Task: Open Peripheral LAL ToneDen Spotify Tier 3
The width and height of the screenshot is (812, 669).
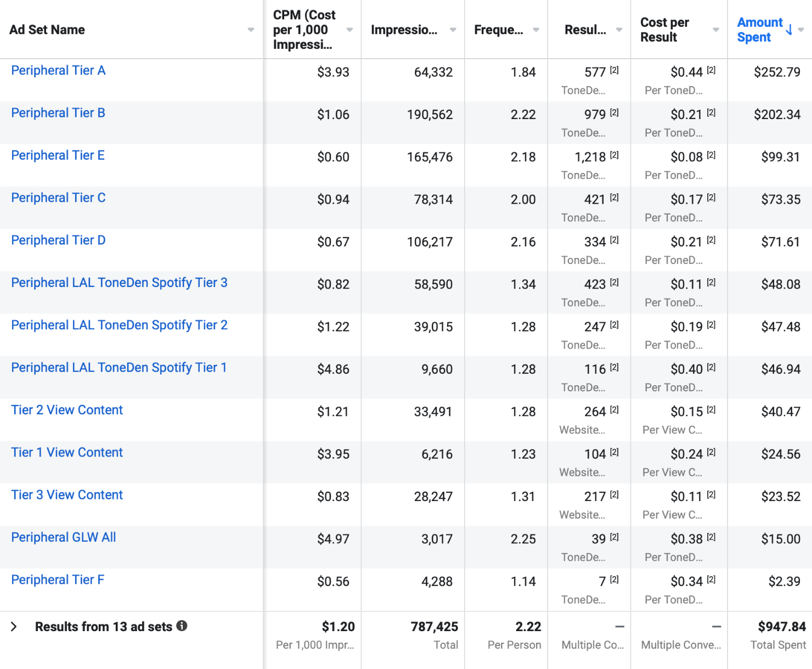Action: tap(119, 283)
